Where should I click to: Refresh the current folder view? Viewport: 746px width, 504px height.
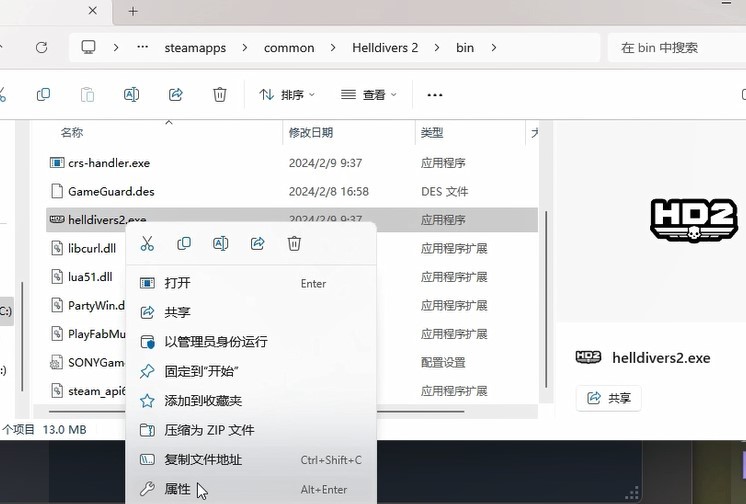41,47
